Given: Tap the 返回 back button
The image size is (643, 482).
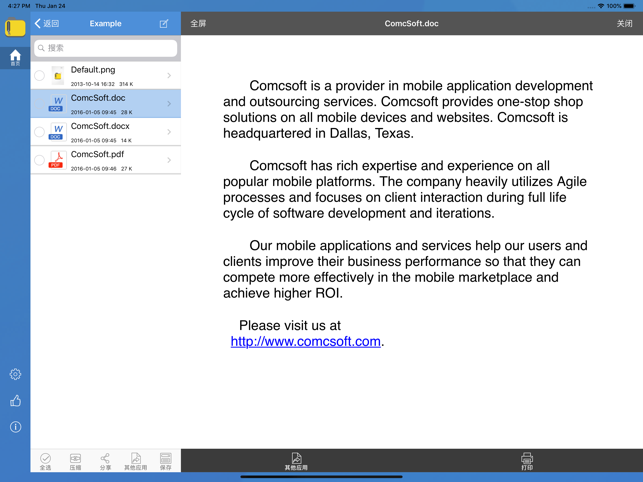Looking at the screenshot, I should (47, 23).
